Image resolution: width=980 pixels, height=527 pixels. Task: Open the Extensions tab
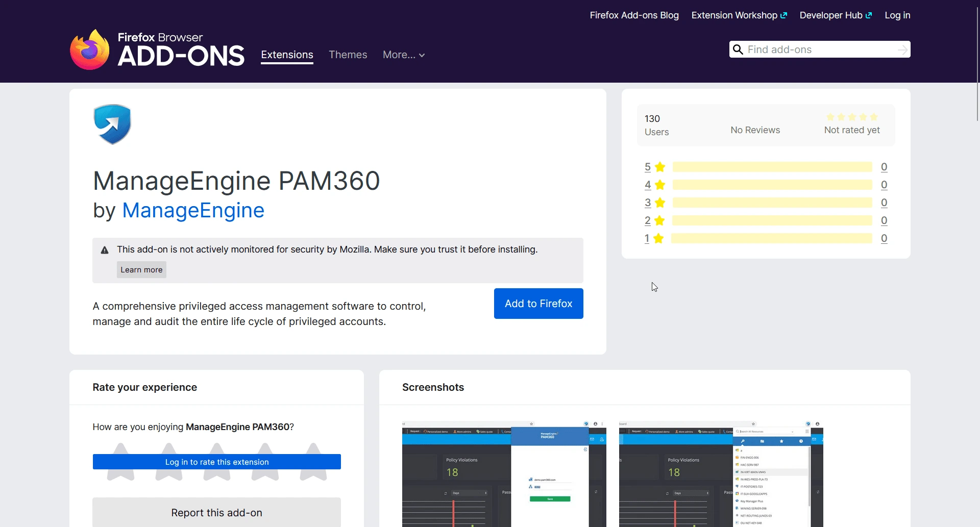[287, 55]
